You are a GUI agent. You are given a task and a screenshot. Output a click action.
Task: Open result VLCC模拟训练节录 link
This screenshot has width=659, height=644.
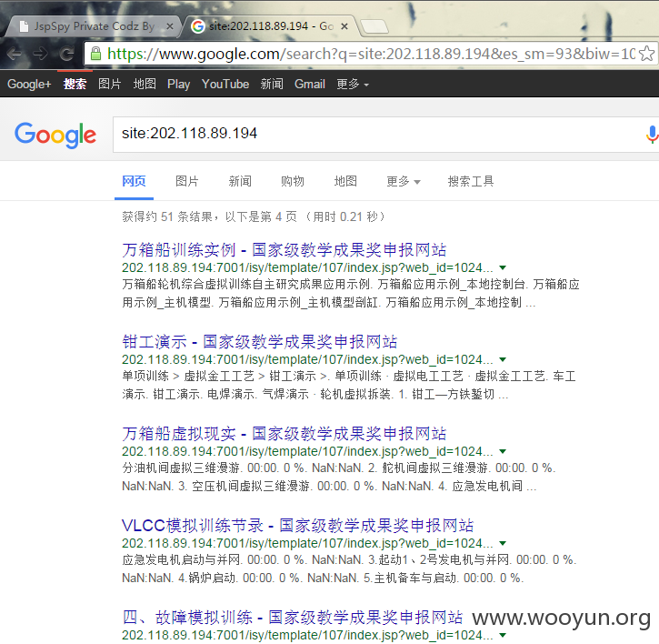pos(297,526)
